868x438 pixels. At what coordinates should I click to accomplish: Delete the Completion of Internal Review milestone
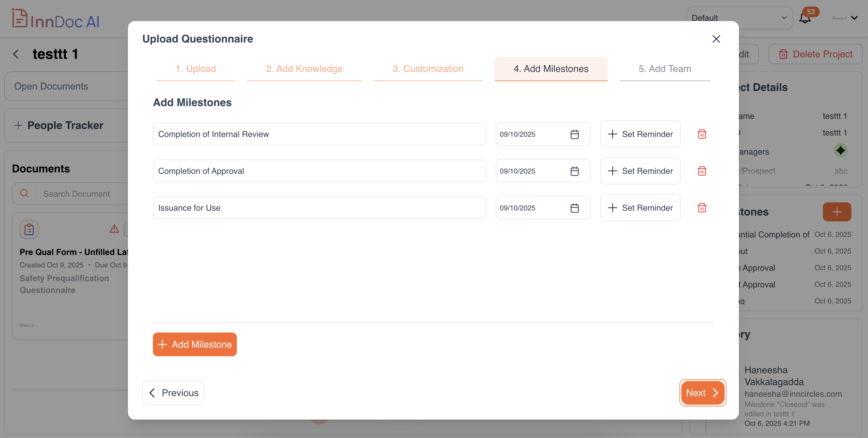pyautogui.click(x=702, y=134)
